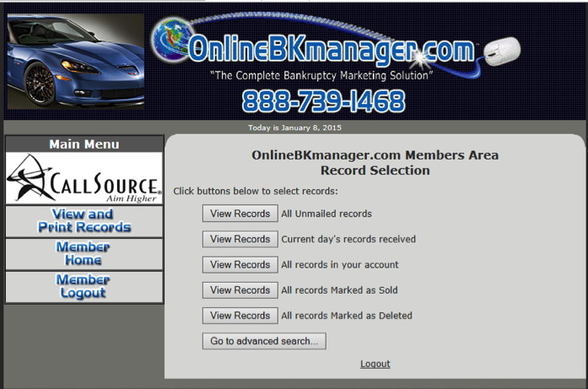The image size is (588, 389).
Task: Click the CallSource Aim Higher logo
Action: pos(84,178)
